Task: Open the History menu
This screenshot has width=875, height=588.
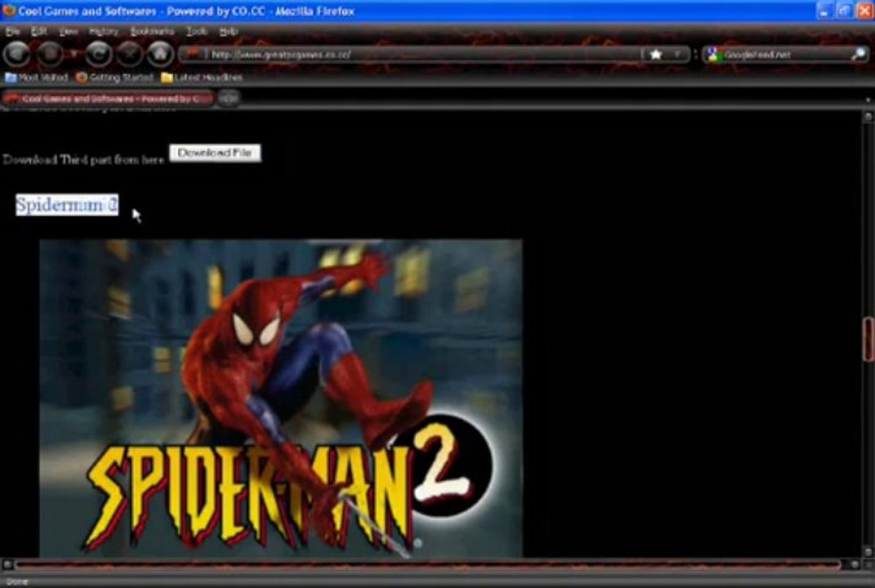Action: [103, 31]
